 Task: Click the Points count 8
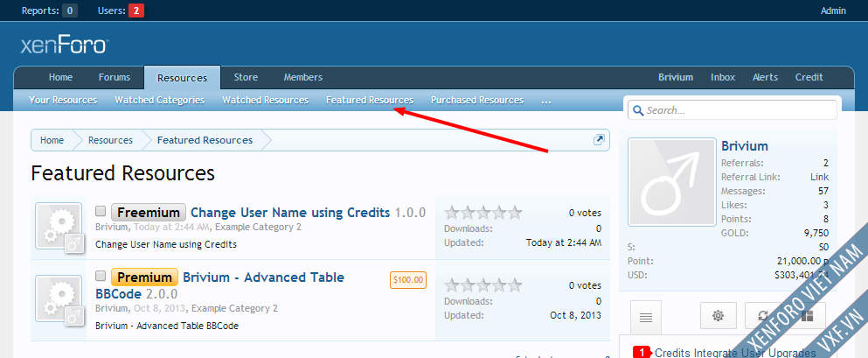tap(826, 219)
